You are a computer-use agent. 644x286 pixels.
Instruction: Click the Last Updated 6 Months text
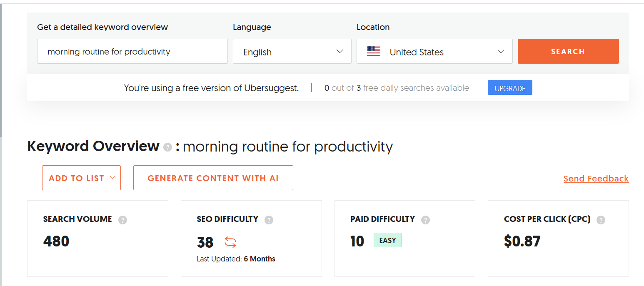pos(236,259)
